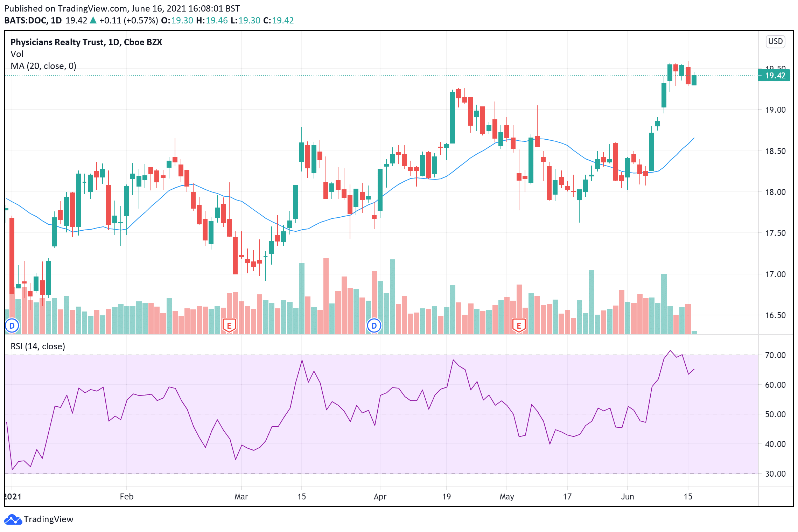Click the dividend marker at the 2021 start
This screenshot has height=532, width=798.
[x=12, y=326]
